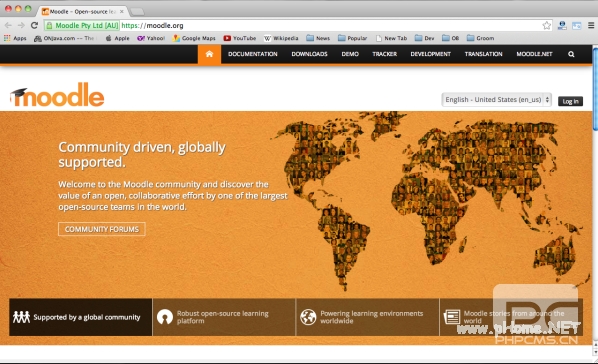Open the Apps bookmarks shortcut
Image resolution: width=598 pixels, height=364 pixels.
tap(15, 38)
